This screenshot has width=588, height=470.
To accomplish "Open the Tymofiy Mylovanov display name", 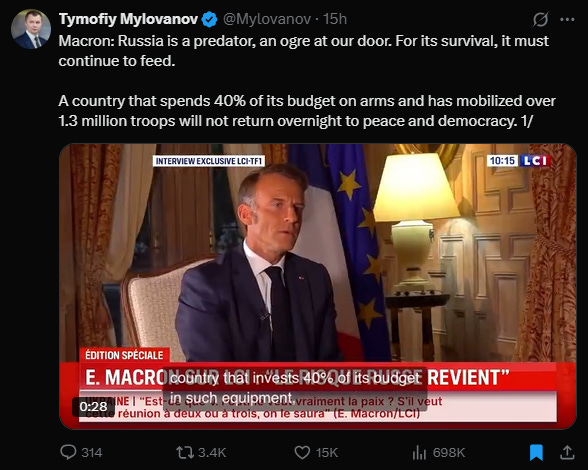I will point(128,19).
